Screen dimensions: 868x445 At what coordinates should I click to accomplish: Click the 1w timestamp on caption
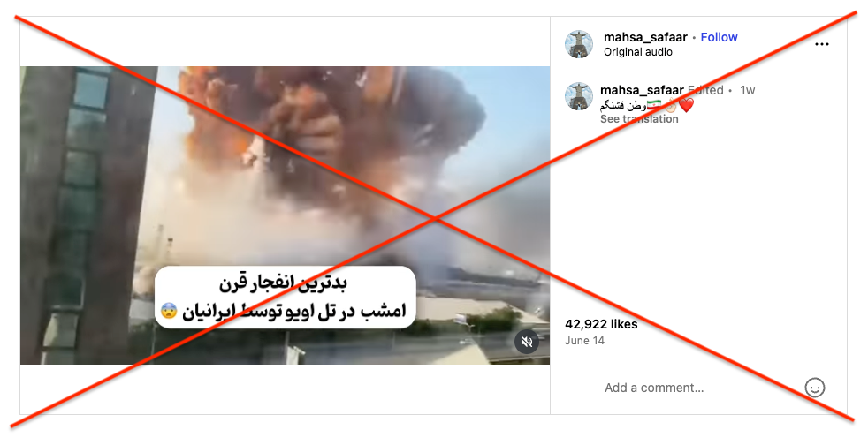pos(747,90)
